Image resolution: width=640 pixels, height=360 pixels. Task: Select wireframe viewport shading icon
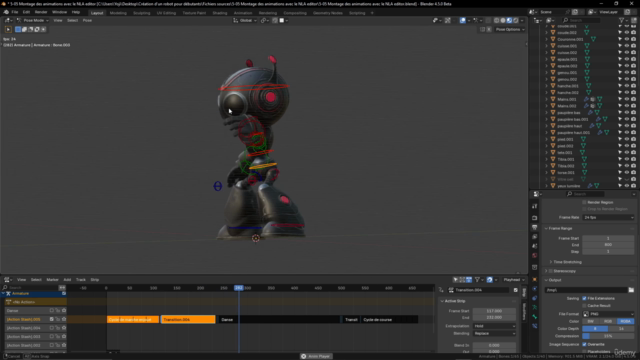(496, 20)
